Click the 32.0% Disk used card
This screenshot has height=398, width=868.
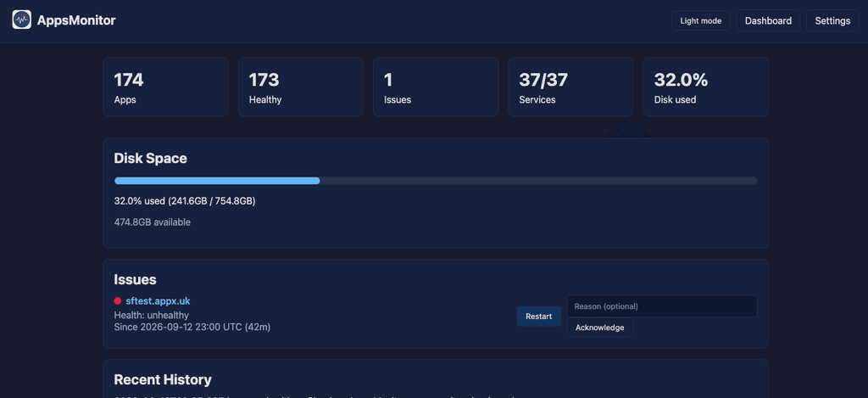pyautogui.click(x=705, y=87)
